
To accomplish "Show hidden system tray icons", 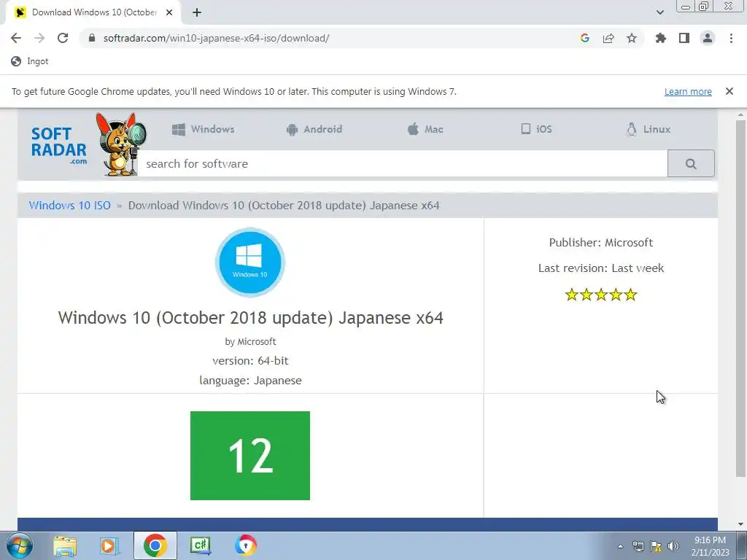I will pos(620,546).
